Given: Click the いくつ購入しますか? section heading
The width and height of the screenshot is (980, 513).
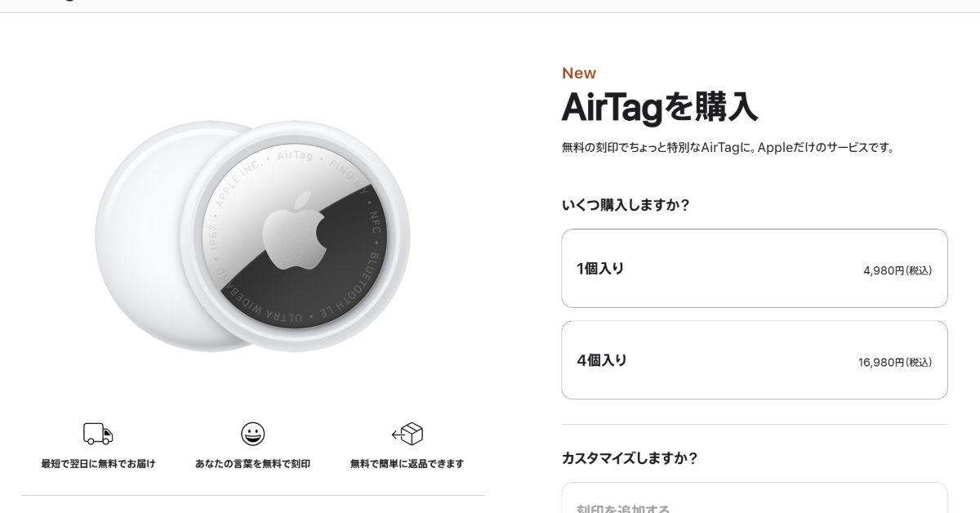Looking at the screenshot, I should [x=626, y=205].
